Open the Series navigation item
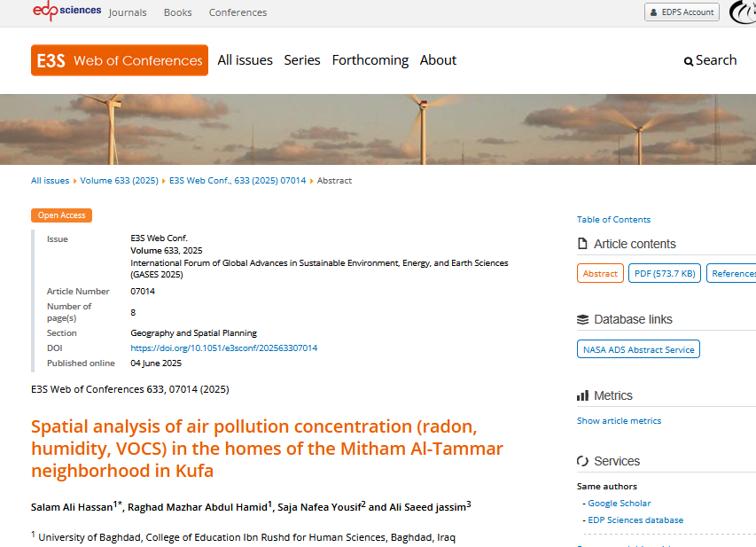 (x=302, y=60)
